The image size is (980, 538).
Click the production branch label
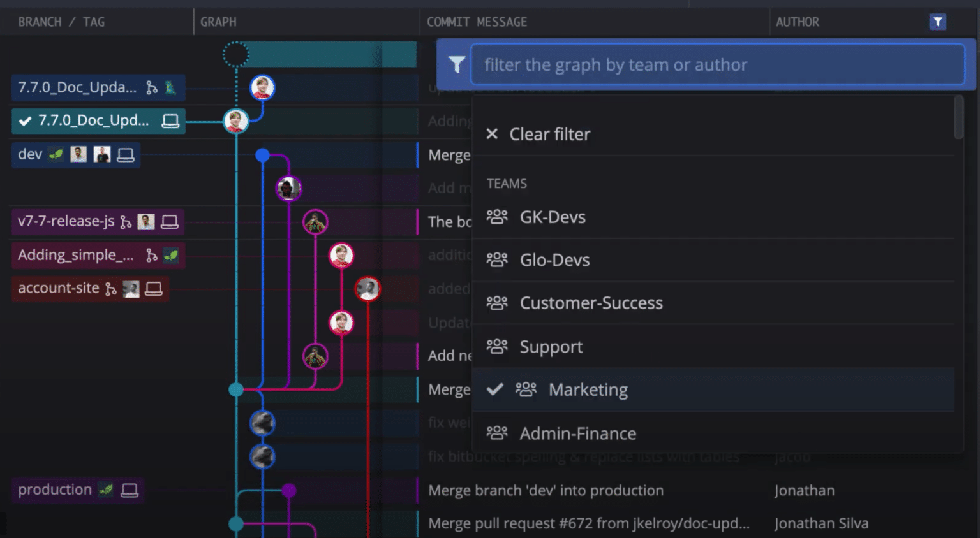coord(54,490)
